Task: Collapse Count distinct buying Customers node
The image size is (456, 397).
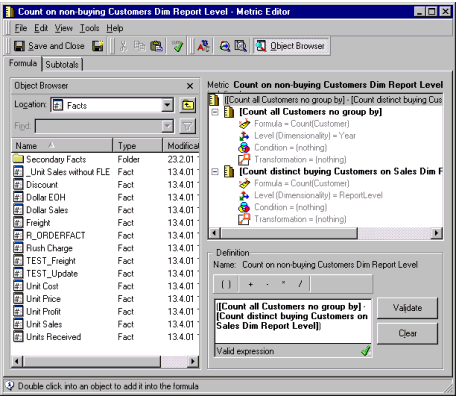Action: tap(215, 172)
